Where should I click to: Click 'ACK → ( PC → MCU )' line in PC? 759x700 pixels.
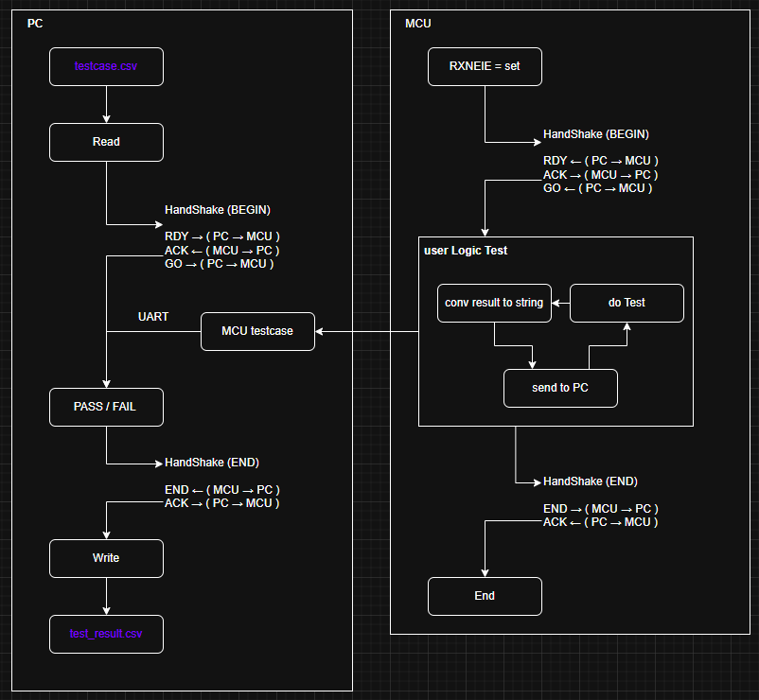[221, 503]
